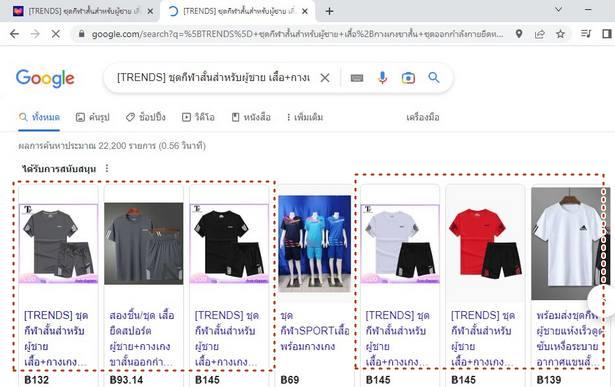The height and width of the screenshot is (387, 615).
Task: Click the location pin icon in address bar
Action: coord(519,34)
